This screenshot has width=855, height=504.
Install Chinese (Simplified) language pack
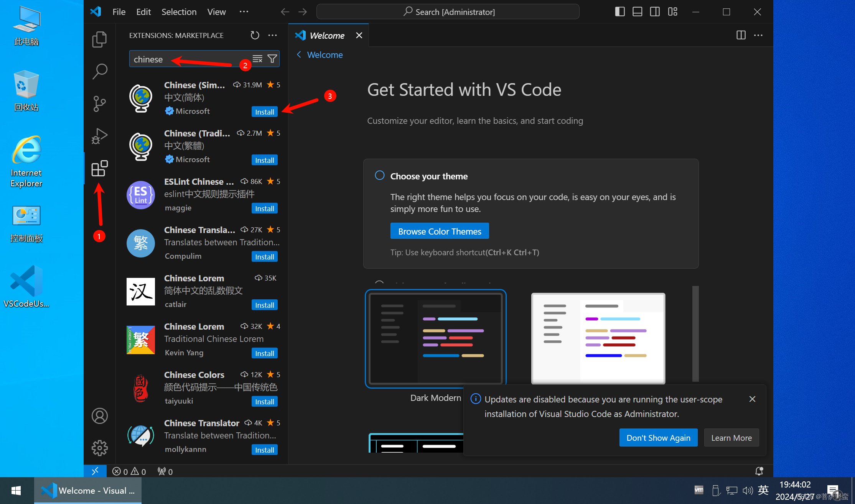264,112
